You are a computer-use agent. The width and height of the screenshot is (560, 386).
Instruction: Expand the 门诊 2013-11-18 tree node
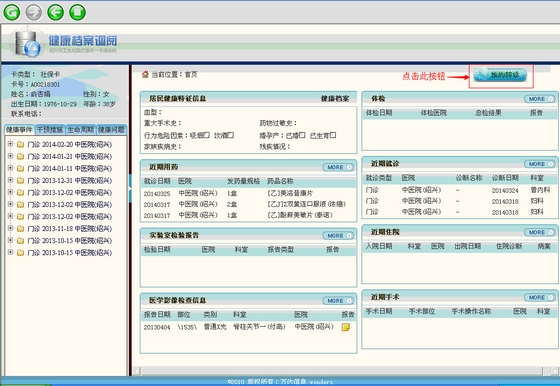click(x=10, y=229)
